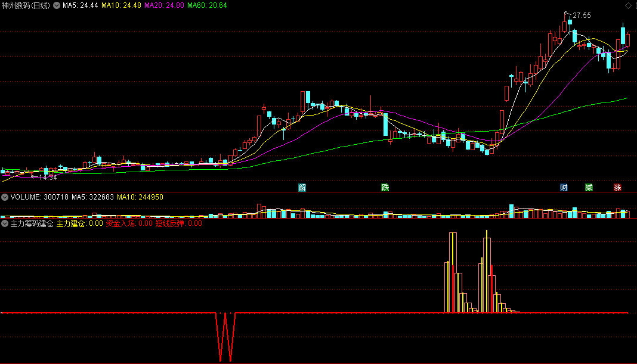Click the 主力筹码建仓 indicator name
This screenshot has width=637, height=364.
coord(32,223)
